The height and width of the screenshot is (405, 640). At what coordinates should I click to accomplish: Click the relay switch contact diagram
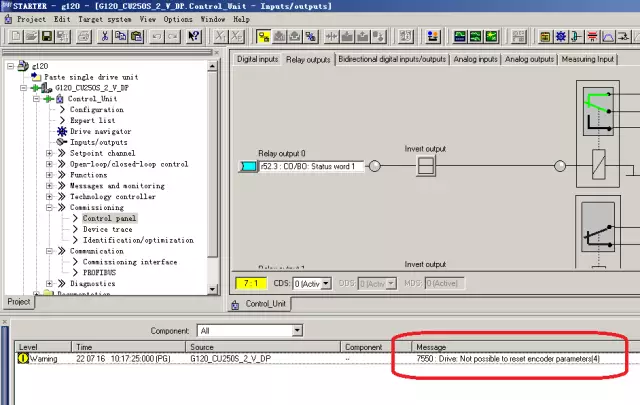click(x=601, y=110)
